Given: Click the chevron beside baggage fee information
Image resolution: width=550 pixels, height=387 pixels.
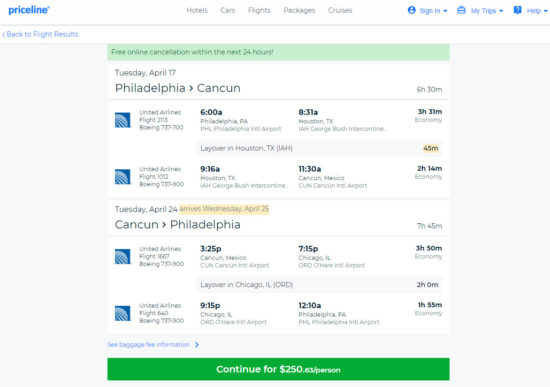Looking at the screenshot, I should [x=197, y=345].
